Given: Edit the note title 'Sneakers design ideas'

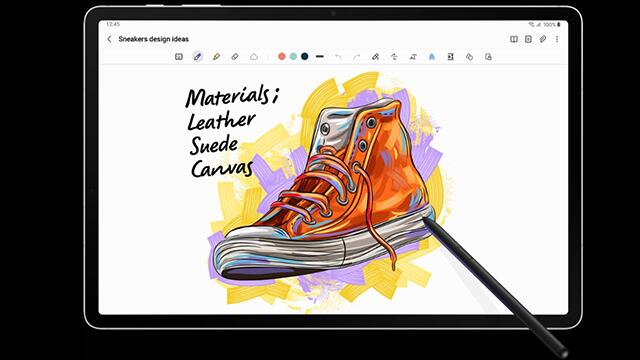Looking at the screenshot, I should tap(153, 39).
